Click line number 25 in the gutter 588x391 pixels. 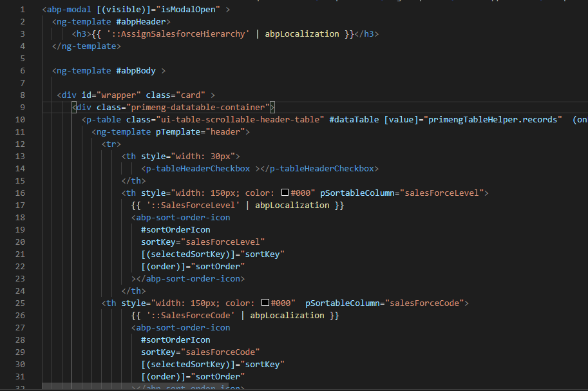(20, 303)
